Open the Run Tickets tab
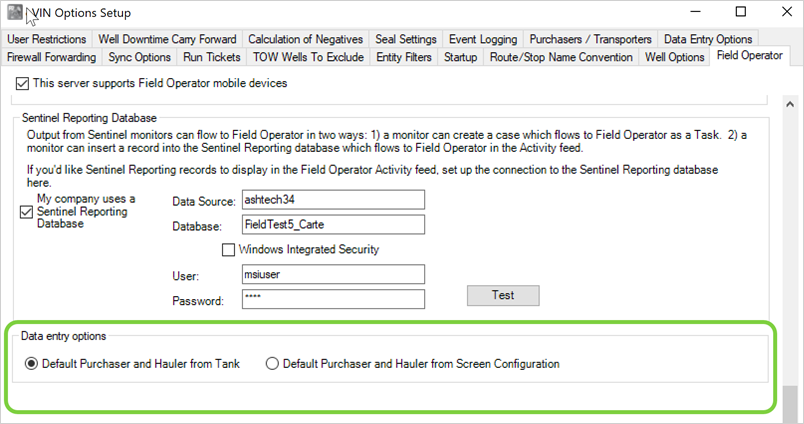Image resolution: width=804 pixels, height=424 pixels. tap(212, 57)
